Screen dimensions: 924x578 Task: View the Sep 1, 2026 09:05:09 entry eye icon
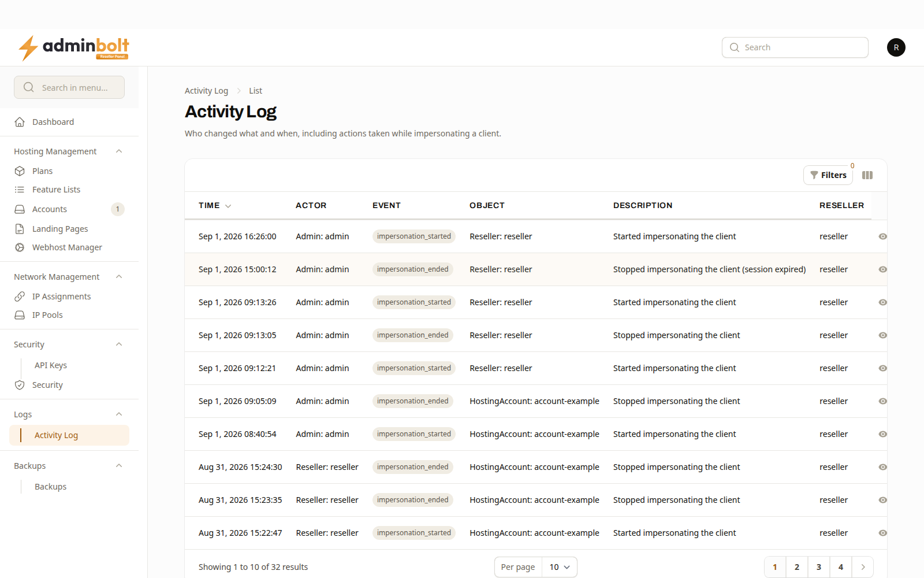[882, 401]
